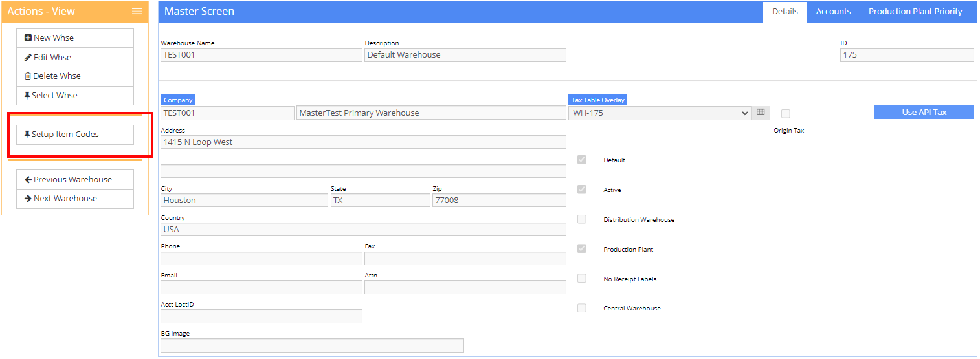Go to Next Warehouse
This screenshot has height=359, width=980.
[75, 199]
